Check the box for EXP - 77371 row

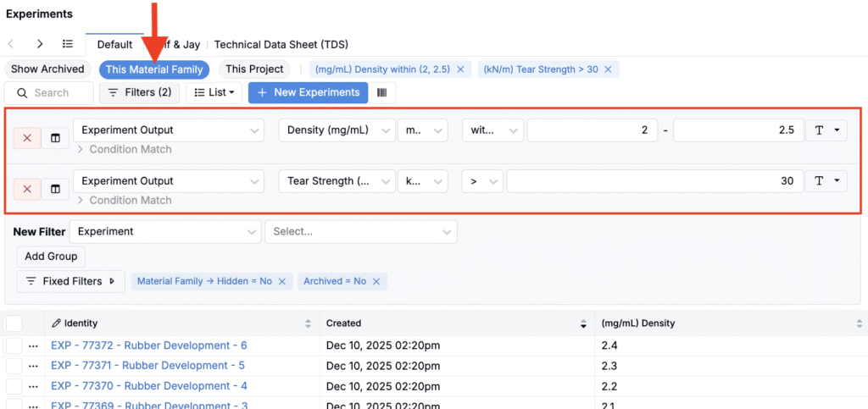14,366
